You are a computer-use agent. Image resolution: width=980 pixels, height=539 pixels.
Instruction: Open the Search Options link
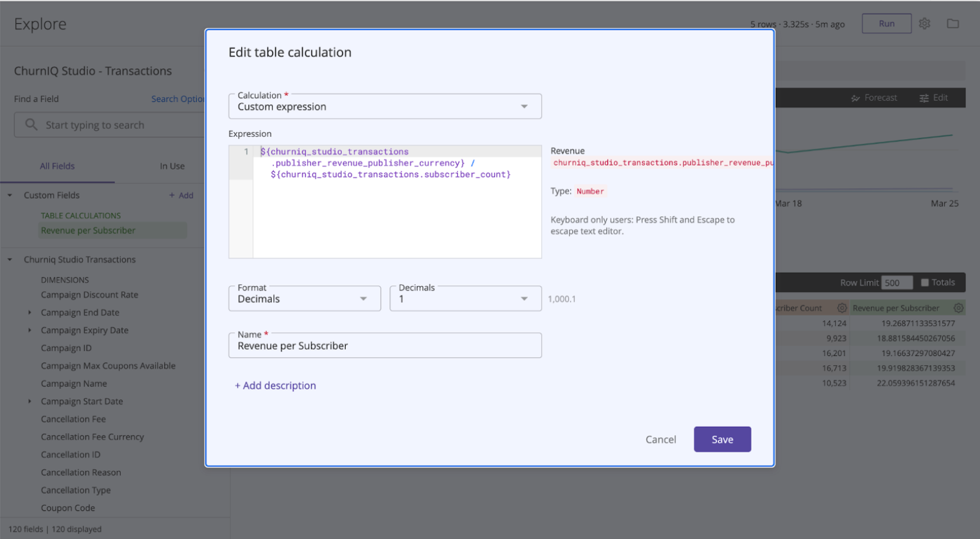click(x=178, y=99)
